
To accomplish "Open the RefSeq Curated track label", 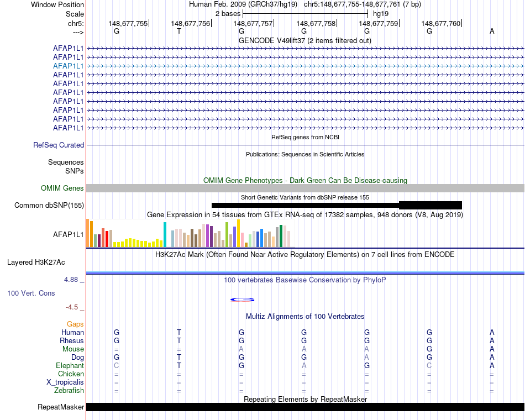I will pyautogui.click(x=59, y=145).
